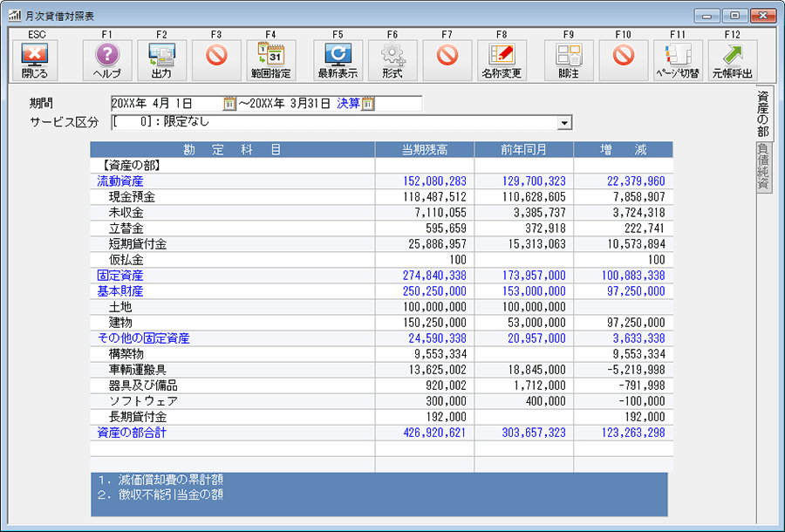This screenshot has height=532, width=785.
Task: Click the 当期残高 column header
Action: [x=425, y=150]
